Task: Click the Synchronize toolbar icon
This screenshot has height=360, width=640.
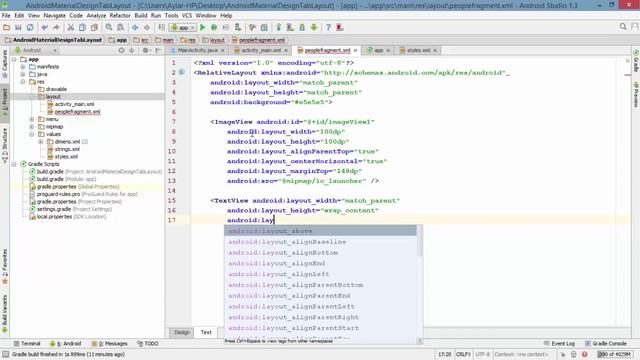Action: pos(30,27)
